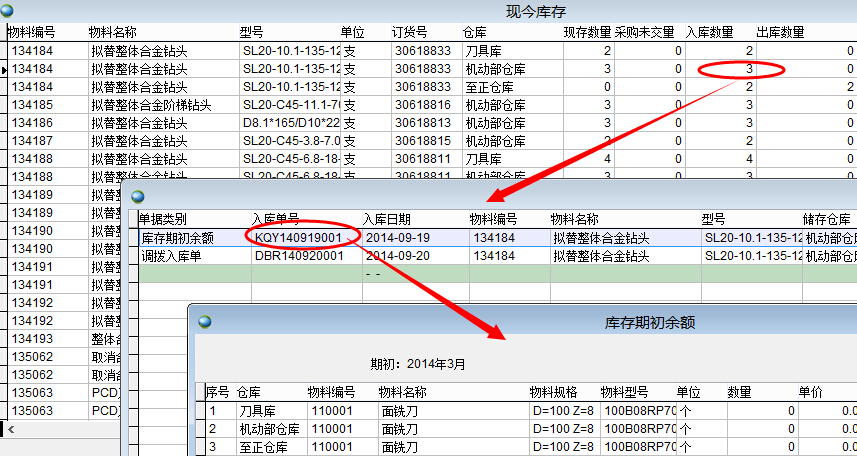The height and width of the screenshot is (456, 857).
Task: Select receipt number DBR140920001
Action: point(298,256)
